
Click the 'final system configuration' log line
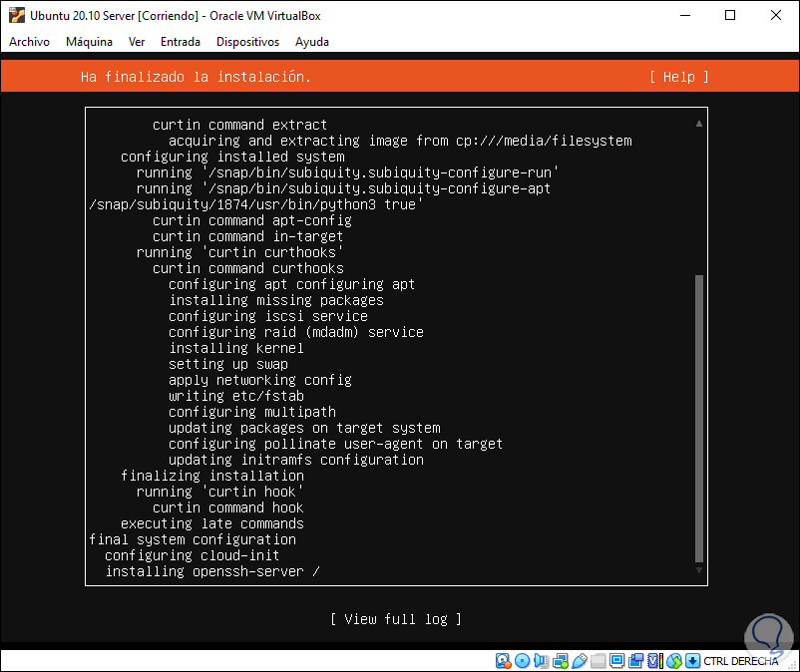tap(193, 540)
